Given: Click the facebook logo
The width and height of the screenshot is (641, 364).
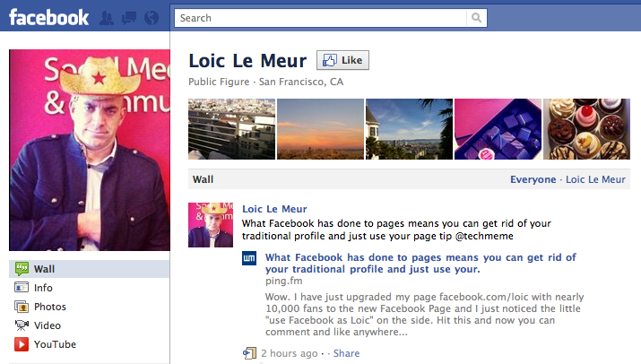Looking at the screenshot, I should (48, 18).
